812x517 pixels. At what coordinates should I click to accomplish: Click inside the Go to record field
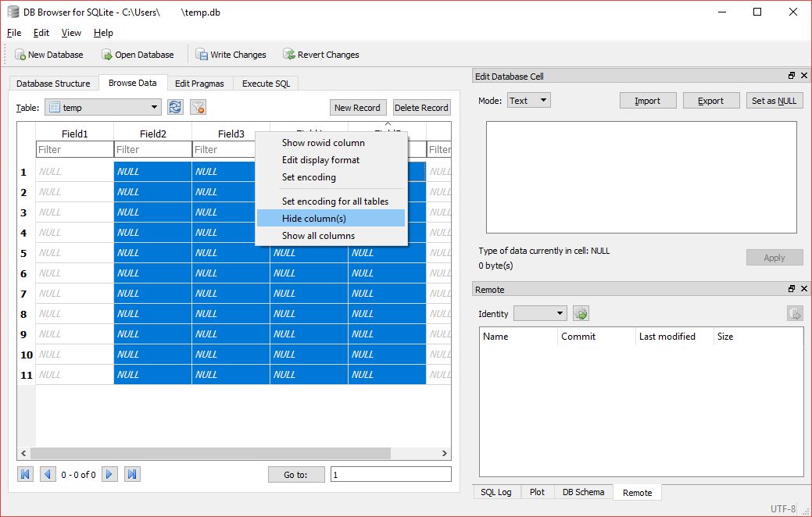point(391,473)
